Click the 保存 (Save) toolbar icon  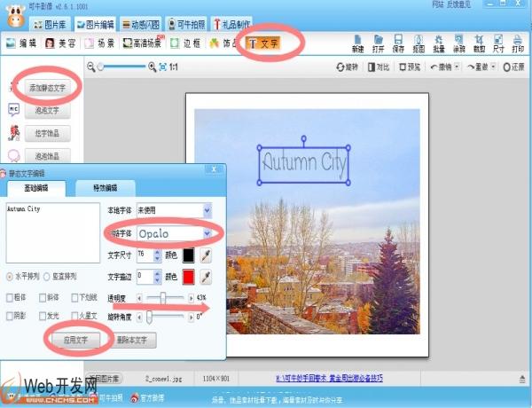pos(398,42)
